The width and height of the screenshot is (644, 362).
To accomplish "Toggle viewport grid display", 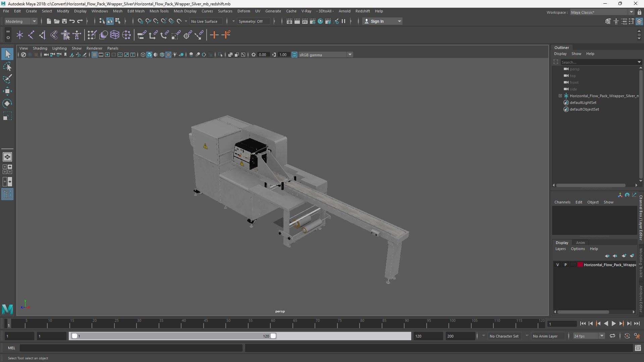I will tap(95, 55).
